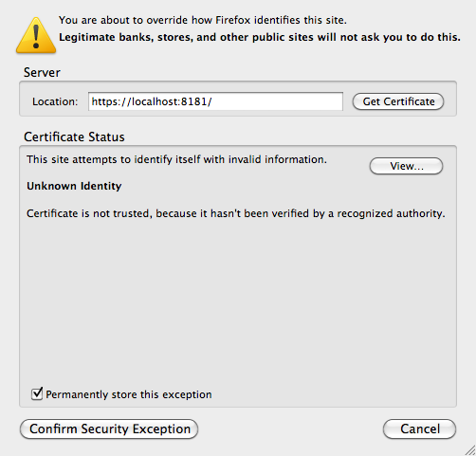Click the bold Legitimate banks warning line
The height and width of the screenshot is (456, 476).
260,37
